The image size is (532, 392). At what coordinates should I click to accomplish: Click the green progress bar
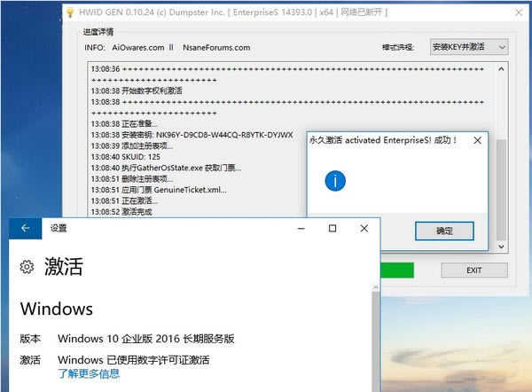pyautogui.click(x=397, y=270)
